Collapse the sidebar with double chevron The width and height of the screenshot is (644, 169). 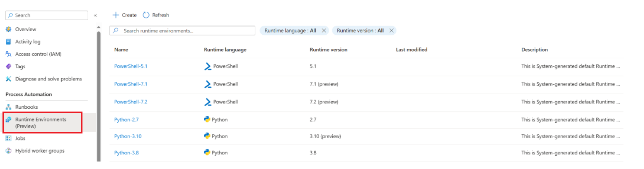95,15
